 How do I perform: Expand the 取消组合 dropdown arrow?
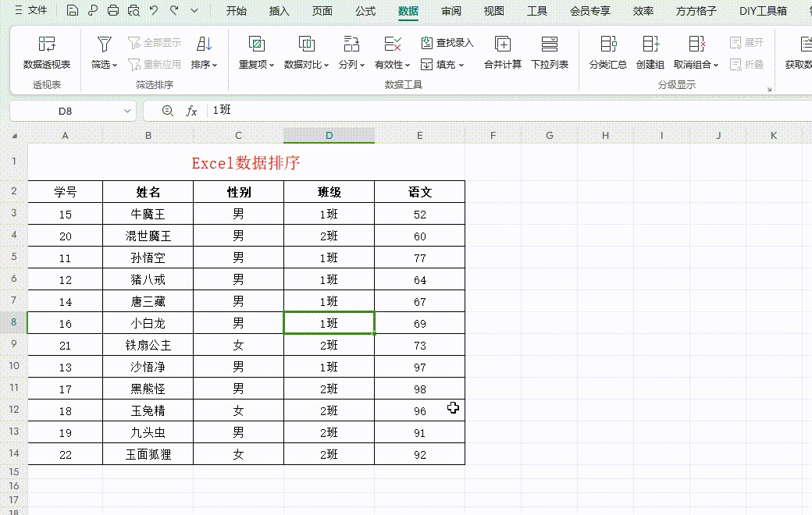[716, 66]
